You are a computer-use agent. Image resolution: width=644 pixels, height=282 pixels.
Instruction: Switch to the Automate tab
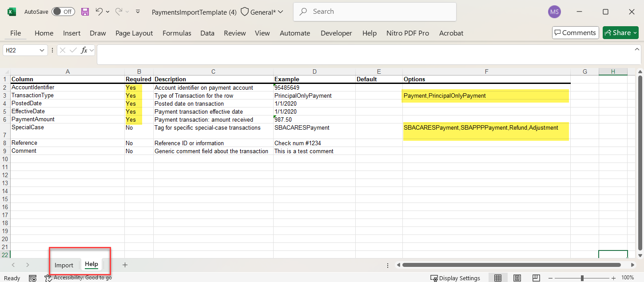(x=295, y=33)
